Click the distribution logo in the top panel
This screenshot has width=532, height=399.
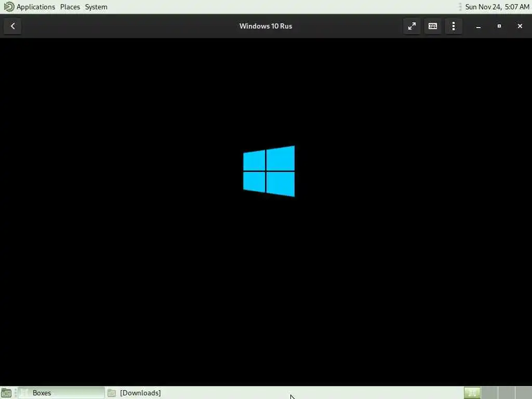(9, 6)
